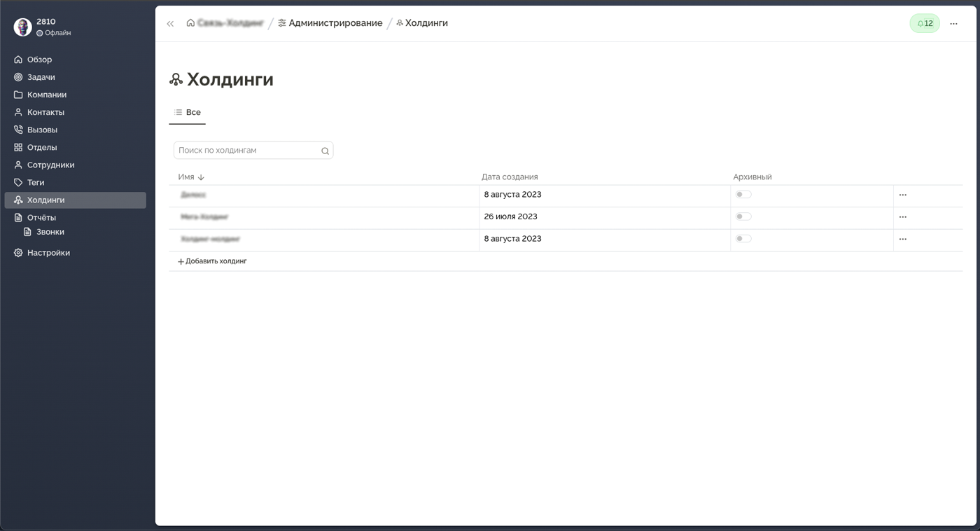
Task: Toggle archive switch for third holding row
Action: tap(743, 239)
